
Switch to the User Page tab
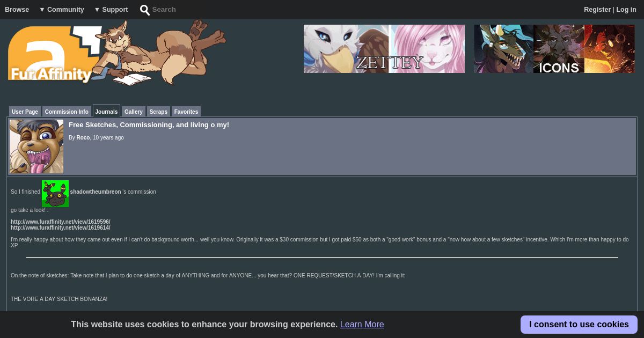click(x=25, y=112)
